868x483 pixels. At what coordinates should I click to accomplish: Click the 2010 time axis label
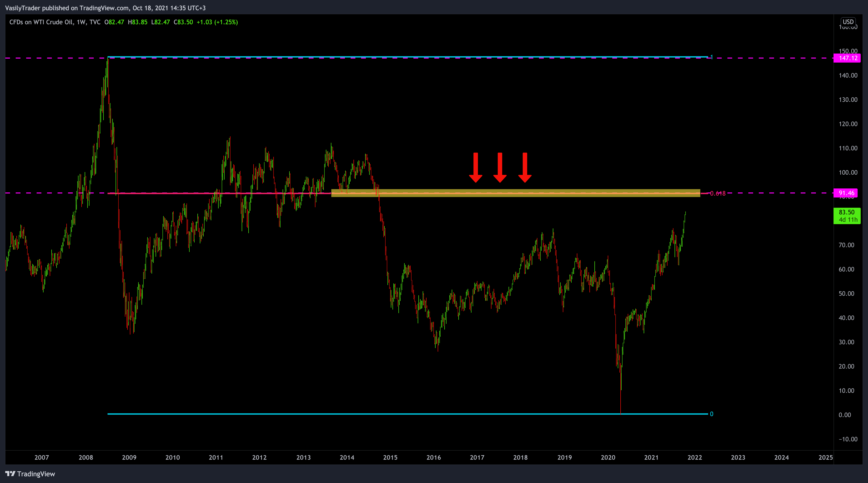172,457
